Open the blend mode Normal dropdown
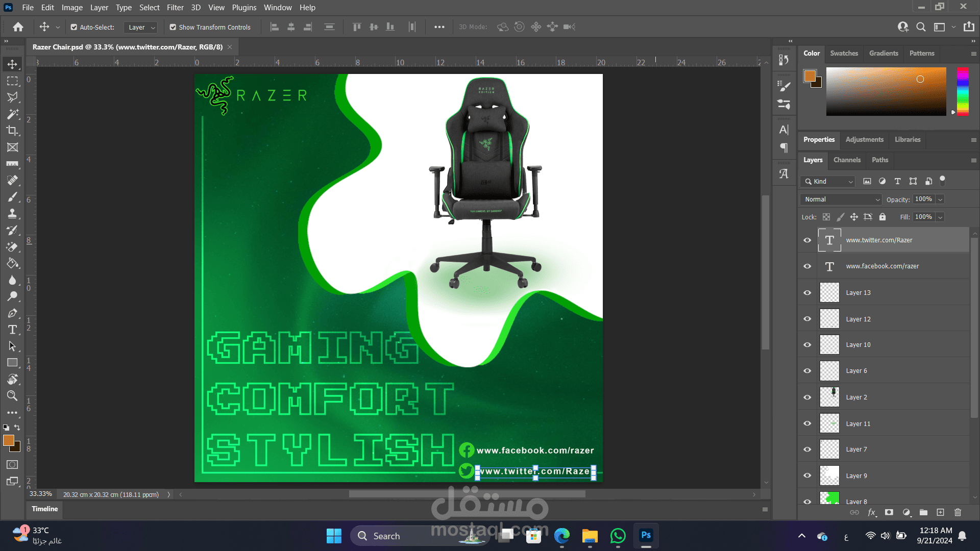The height and width of the screenshot is (551, 980). [x=841, y=199]
